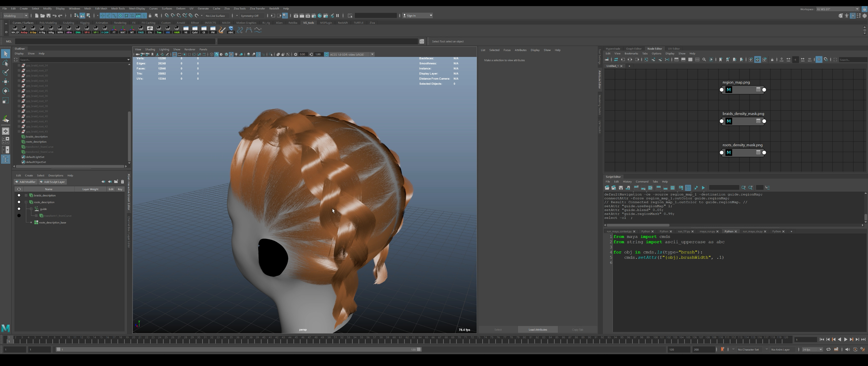Open the Modeling menu set dropdown

point(15,16)
